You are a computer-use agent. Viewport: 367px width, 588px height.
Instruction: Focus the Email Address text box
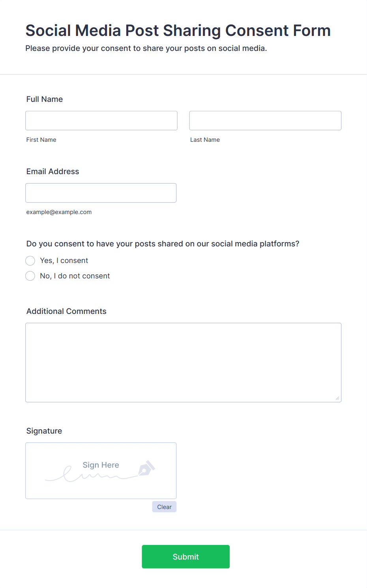point(101,193)
